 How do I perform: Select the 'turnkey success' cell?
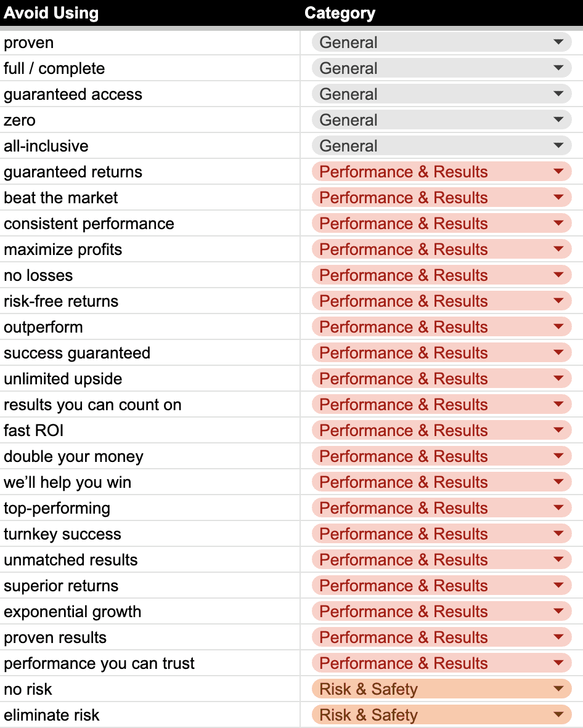[150, 534]
